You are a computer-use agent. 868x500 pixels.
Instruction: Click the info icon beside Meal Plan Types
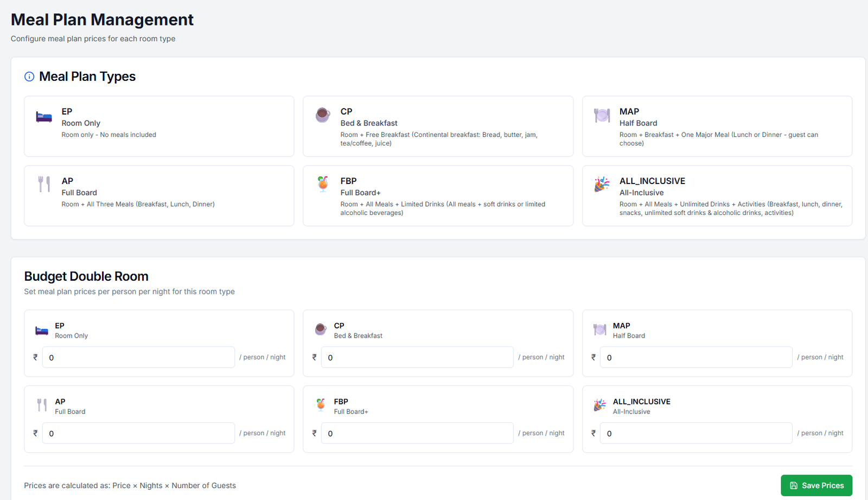click(x=29, y=77)
